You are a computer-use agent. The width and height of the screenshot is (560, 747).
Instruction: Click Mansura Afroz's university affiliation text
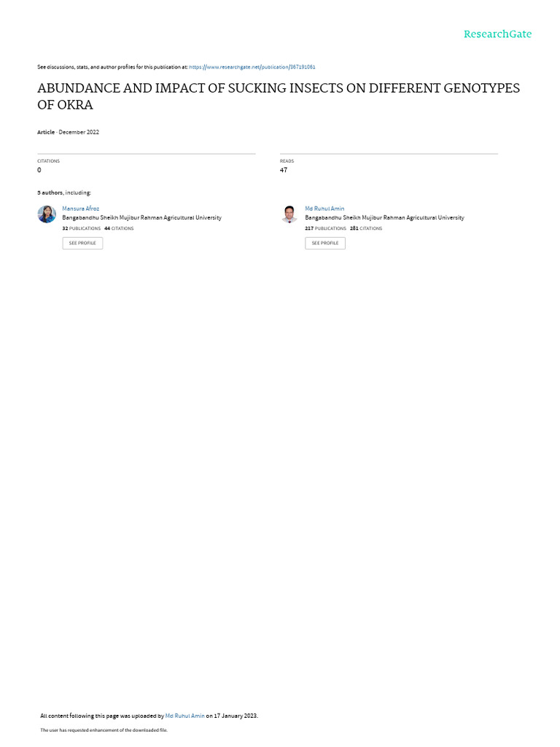tap(142, 217)
